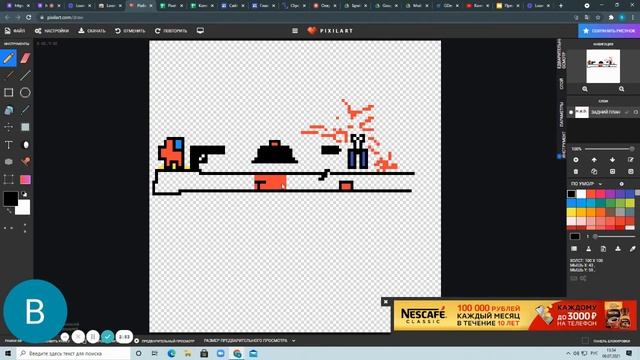The image size is (640, 360).
Task: Click the blue checkmark recording button
Action: pyautogui.click(x=108, y=337)
